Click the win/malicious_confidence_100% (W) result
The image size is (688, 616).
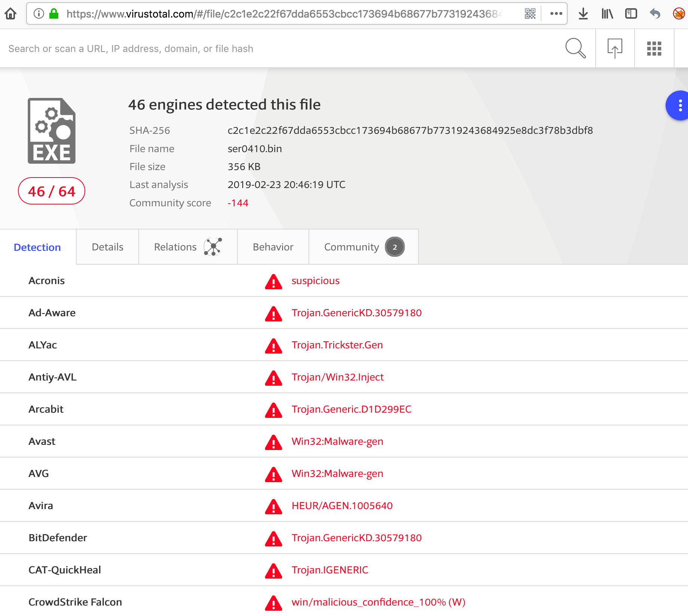(x=378, y=602)
